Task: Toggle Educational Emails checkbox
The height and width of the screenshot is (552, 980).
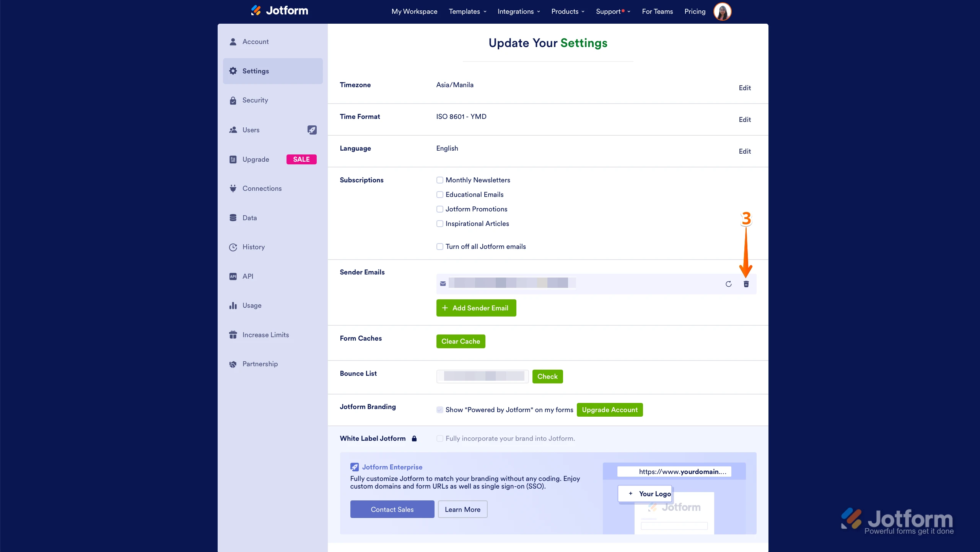Action: tap(440, 195)
